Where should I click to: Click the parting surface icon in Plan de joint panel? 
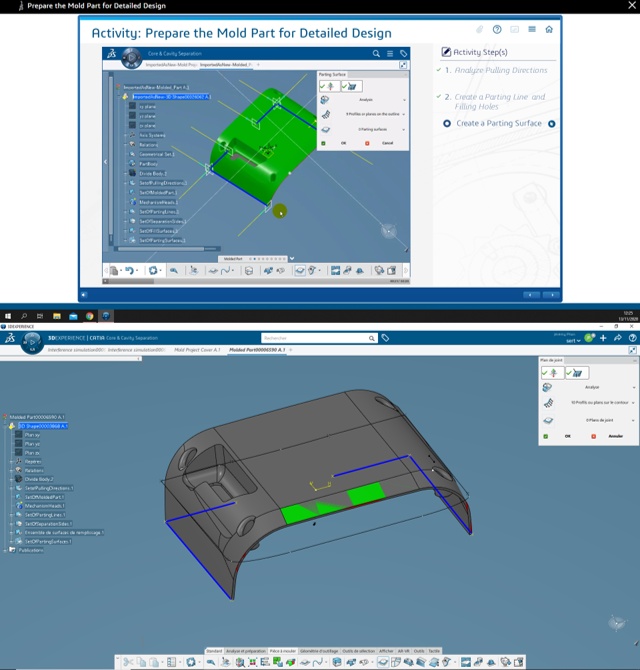point(548,420)
